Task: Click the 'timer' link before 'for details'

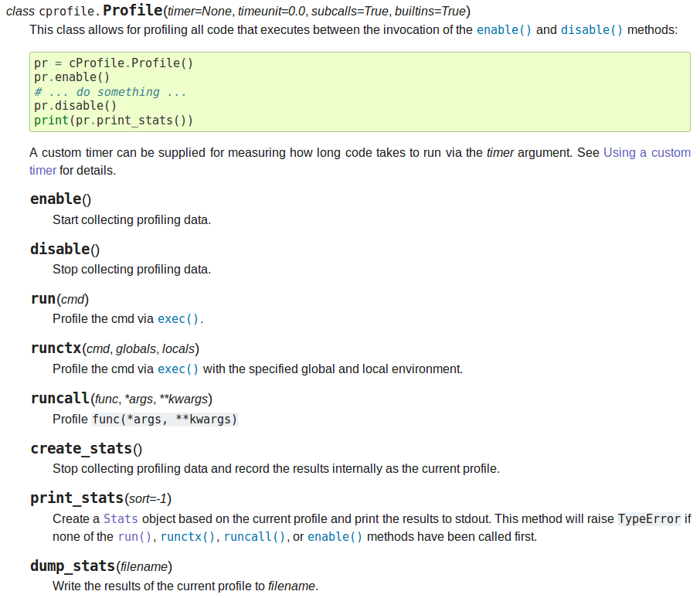Action: click(42, 171)
